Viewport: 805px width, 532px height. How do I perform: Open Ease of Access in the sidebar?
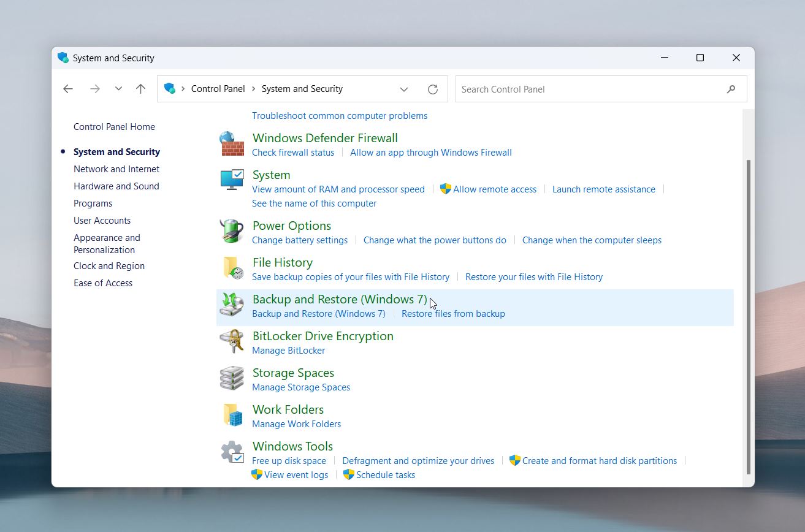[x=103, y=283]
